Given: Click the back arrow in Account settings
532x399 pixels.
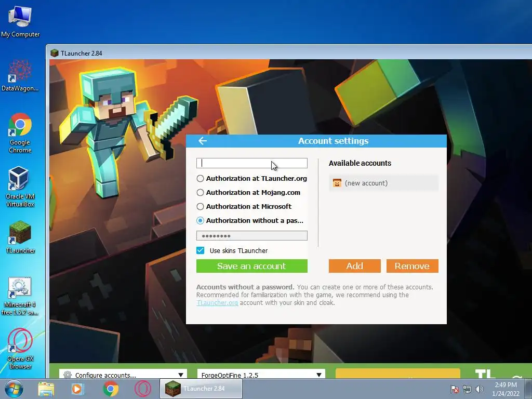Looking at the screenshot, I should tap(203, 141).
